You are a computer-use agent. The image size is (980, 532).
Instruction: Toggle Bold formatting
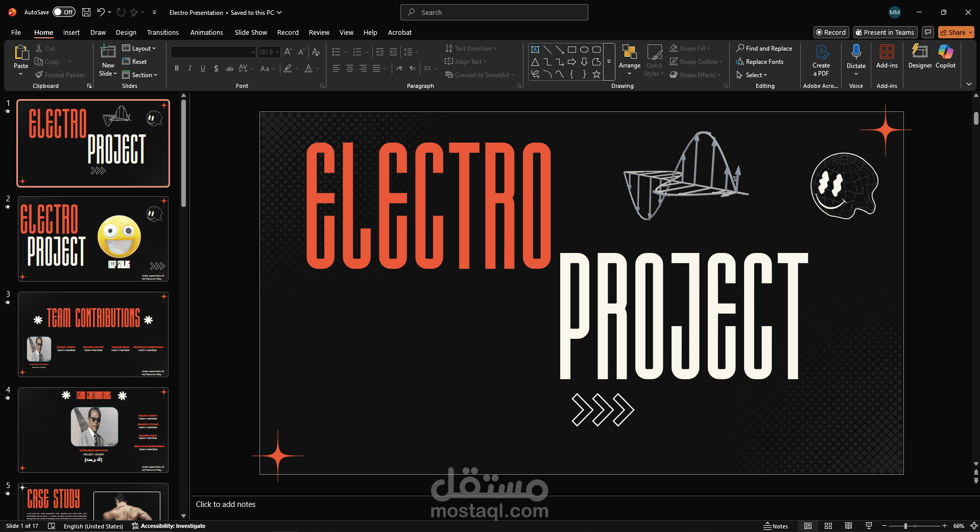(177, 68)
